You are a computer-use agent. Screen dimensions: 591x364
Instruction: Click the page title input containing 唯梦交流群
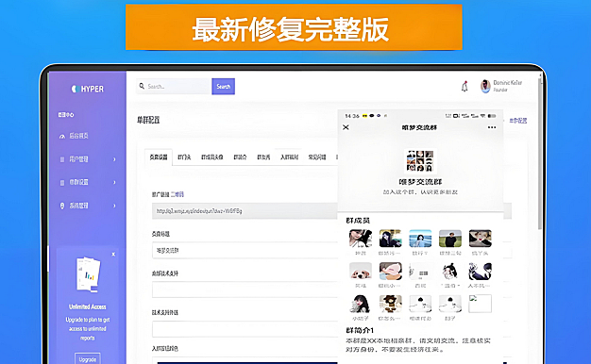(x=245, y=250)
